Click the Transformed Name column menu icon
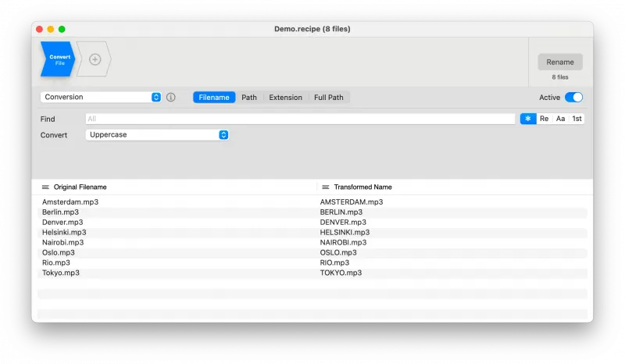The height and width of the screenshot is (364, 625). pyautogui.click(x=326, y=187)
